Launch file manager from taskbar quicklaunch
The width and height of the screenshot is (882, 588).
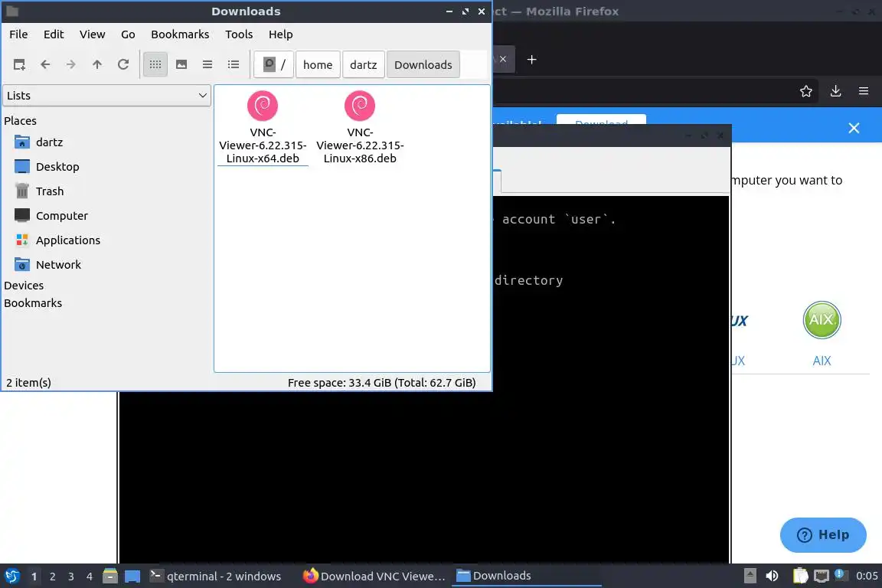click(x=110, y=577)
